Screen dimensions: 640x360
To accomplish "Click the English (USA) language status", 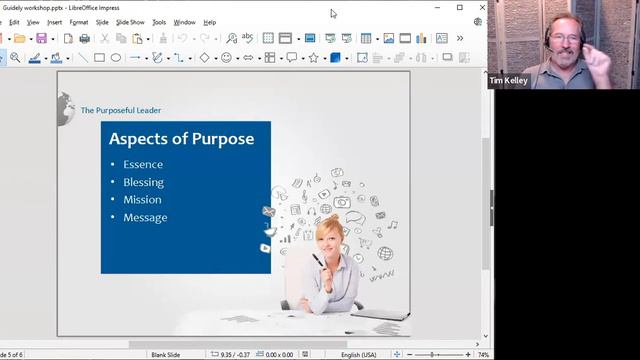I will pos(359,355).
